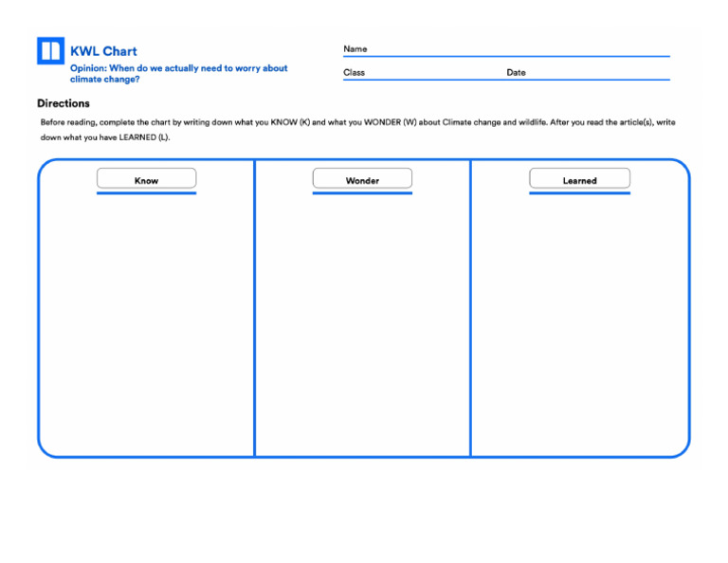The height and width of the screenshot is (563, 728).
Task: Click the climate change opinion subtitle
Action: [179, 73]
